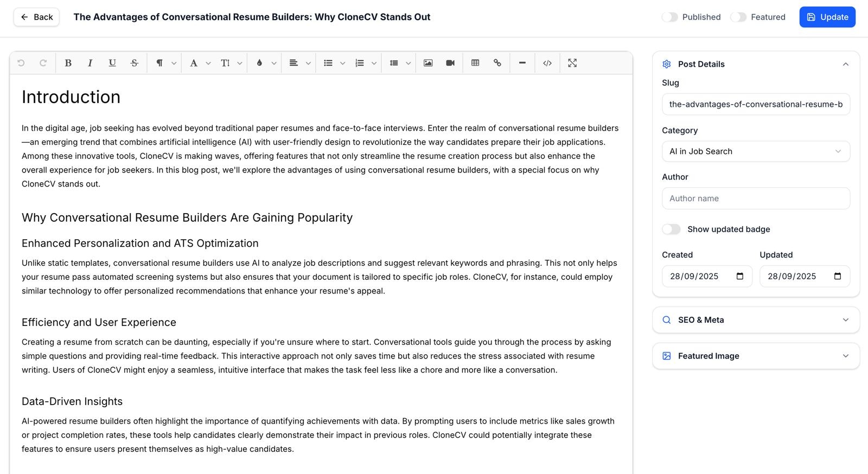Image resolution: width=868 pixels, height=474 pixels.
Task: Open alignment options dropdown arrow
Action: pyautogui.click(x=308, y=63)
